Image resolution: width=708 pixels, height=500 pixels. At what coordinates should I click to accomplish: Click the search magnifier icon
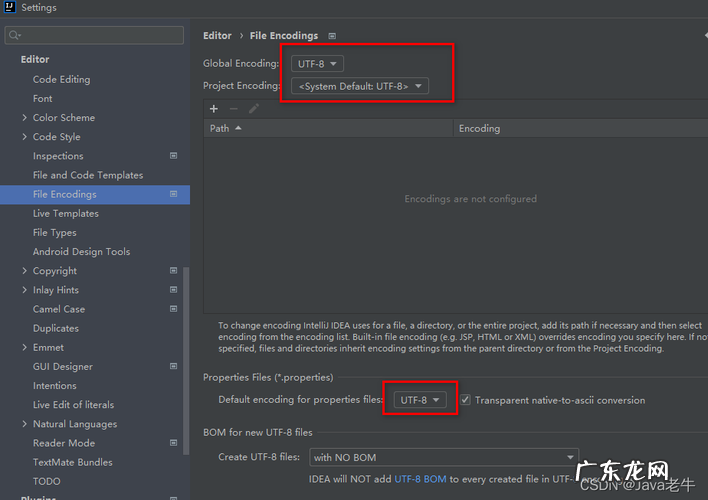(14, 36)
